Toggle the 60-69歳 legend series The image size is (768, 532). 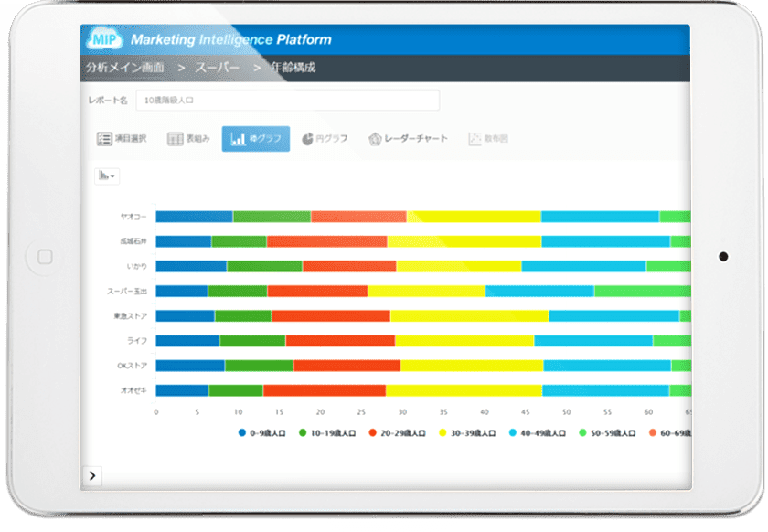pyautogui.click(x=669, y=433)
